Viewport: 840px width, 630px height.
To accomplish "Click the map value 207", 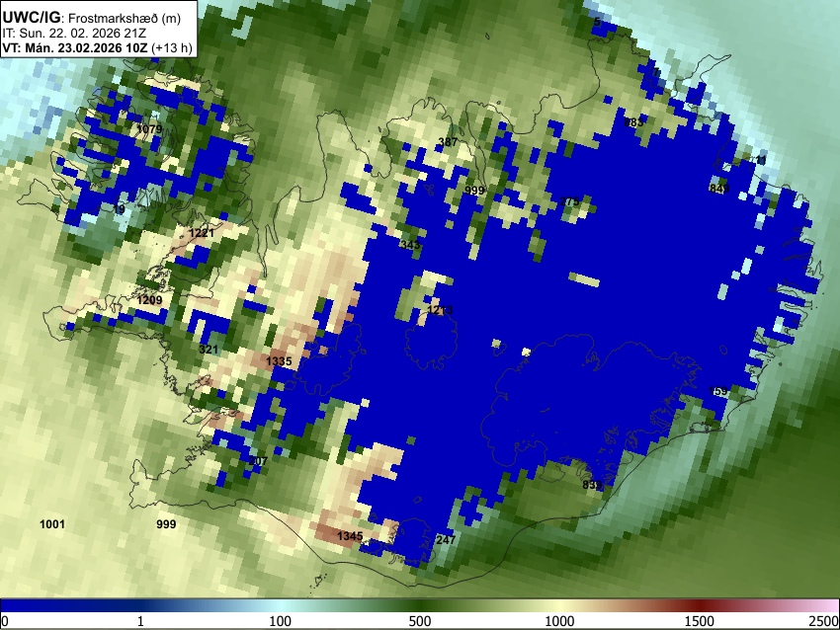I will (258, 461).
